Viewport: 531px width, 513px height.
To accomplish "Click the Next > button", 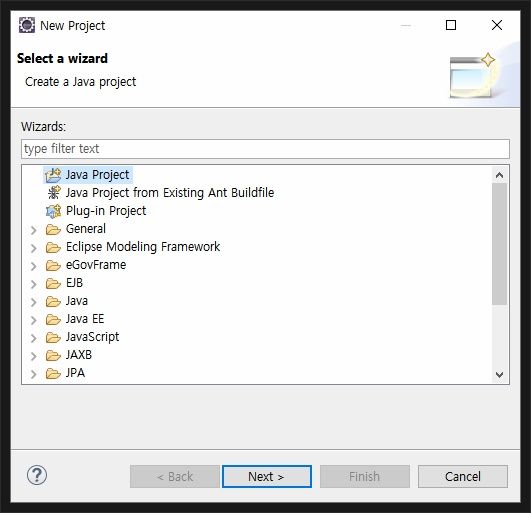I will click(267, 476).
